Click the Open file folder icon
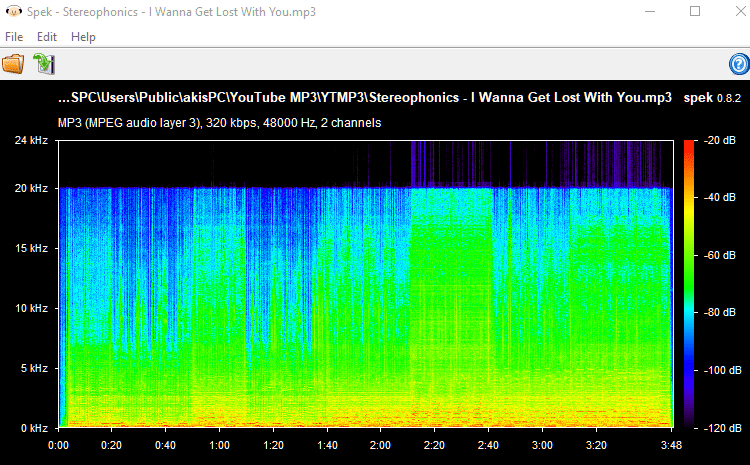750x465 pixels. [13, 64]
